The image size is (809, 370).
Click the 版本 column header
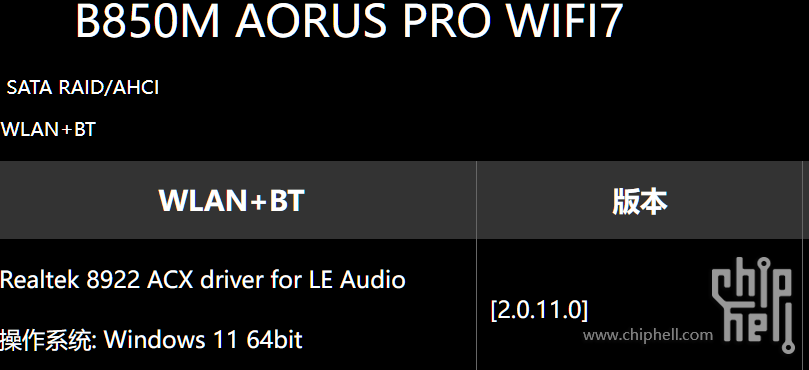coord(640,201)
